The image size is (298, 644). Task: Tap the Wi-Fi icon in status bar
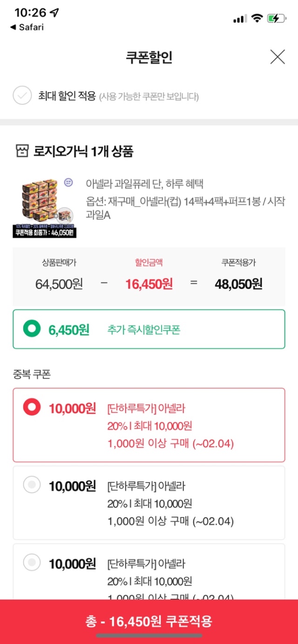[257, 18]
